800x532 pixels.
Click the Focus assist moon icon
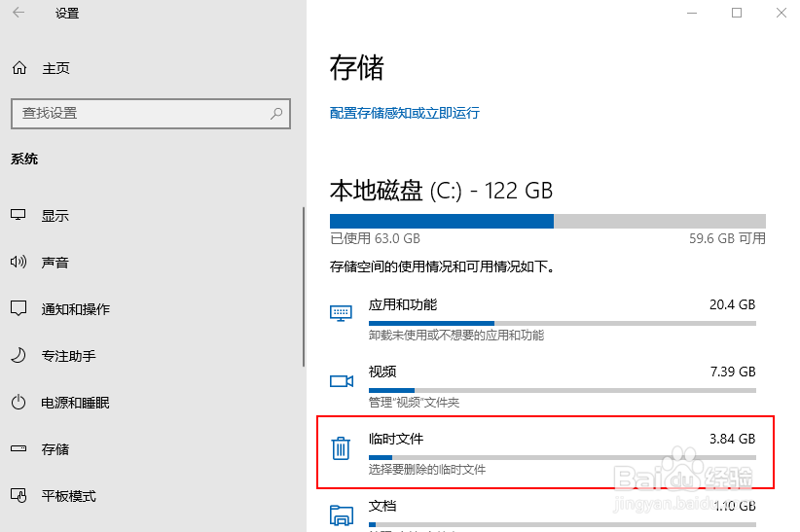click(x=18, y=356)
